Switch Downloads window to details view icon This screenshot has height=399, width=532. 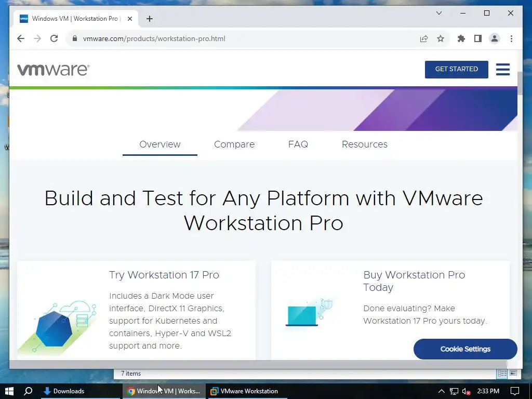(502, 374)
